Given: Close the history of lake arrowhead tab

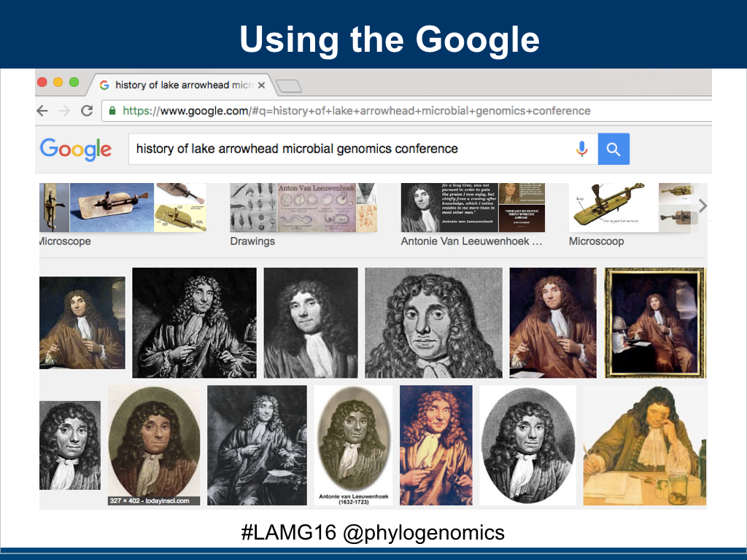Looking at the screenshot, I should click(x=261, y=85).
